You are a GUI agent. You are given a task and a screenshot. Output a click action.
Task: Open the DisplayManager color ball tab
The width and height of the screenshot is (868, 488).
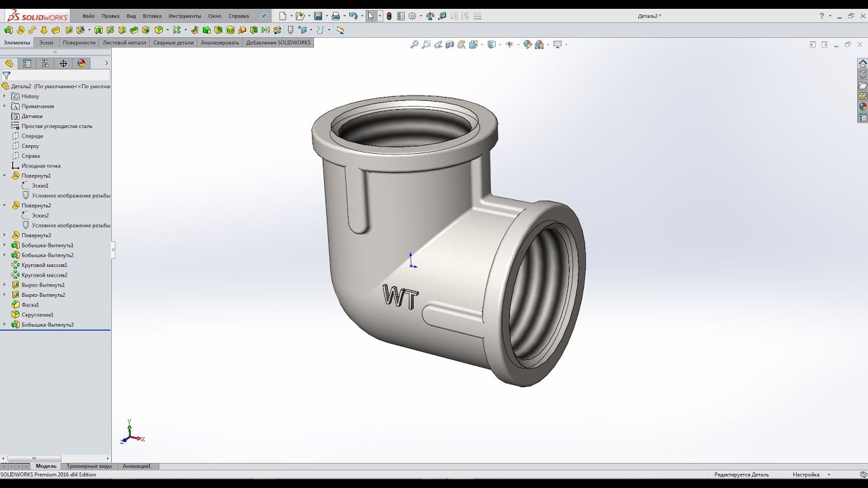click(x=82, y=63)
